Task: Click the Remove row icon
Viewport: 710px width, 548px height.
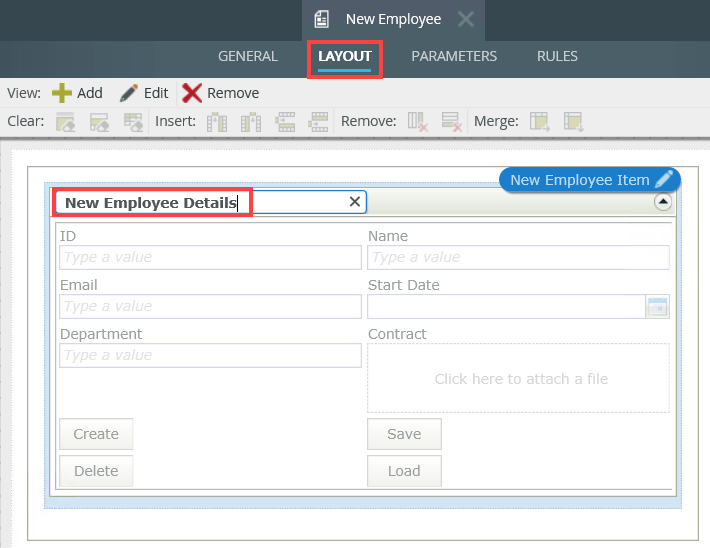Action: pos(451,122)
